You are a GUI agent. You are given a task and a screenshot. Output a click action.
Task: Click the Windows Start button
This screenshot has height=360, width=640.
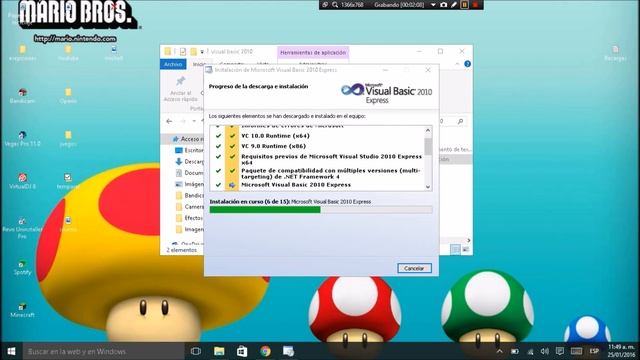tap(11, 351)
